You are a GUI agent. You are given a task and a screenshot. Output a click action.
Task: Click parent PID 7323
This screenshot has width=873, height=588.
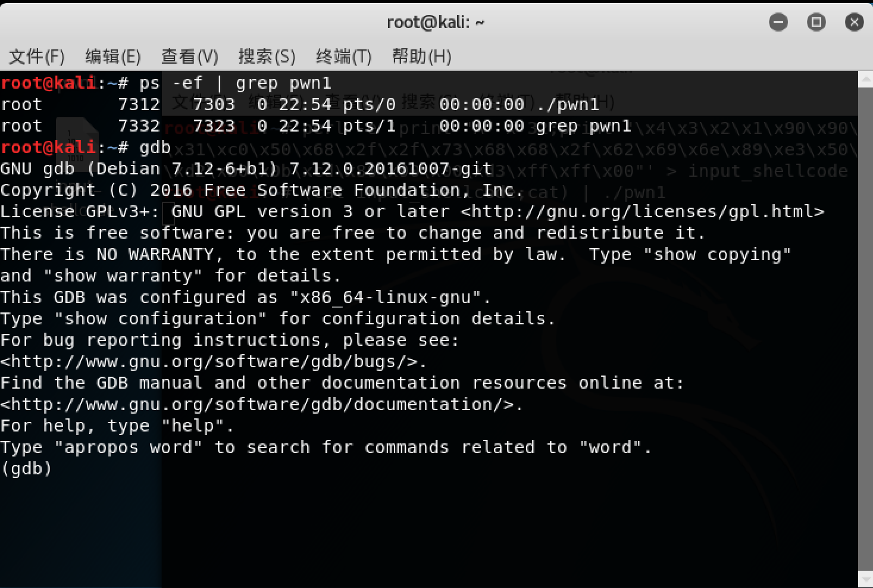[x=214, y=126]
